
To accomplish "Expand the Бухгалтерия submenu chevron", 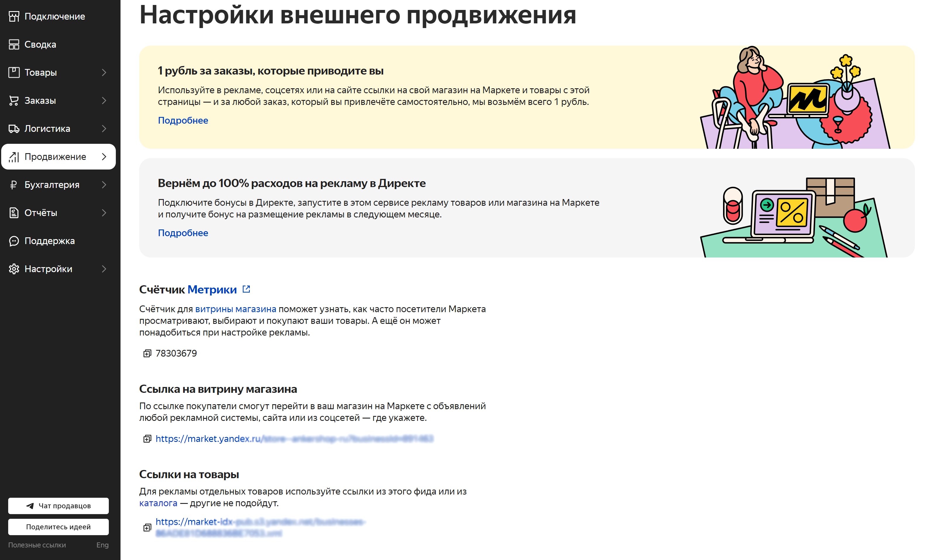I will (104, 184).
